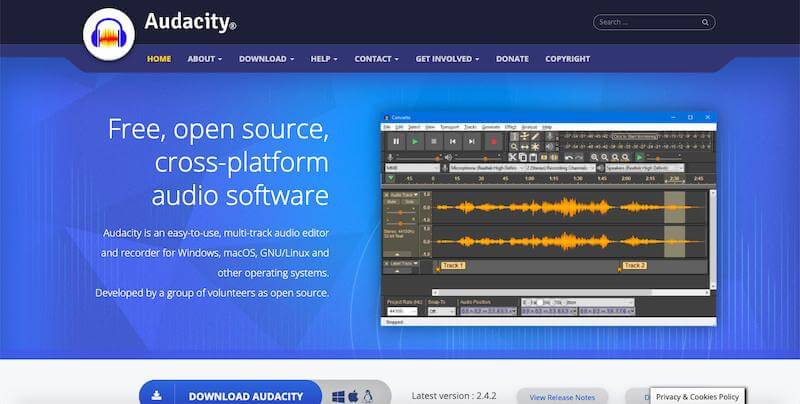This screenshot has height=404, width=800.
Task: Click the download arrow icon
Action: [x=157, y=396]
